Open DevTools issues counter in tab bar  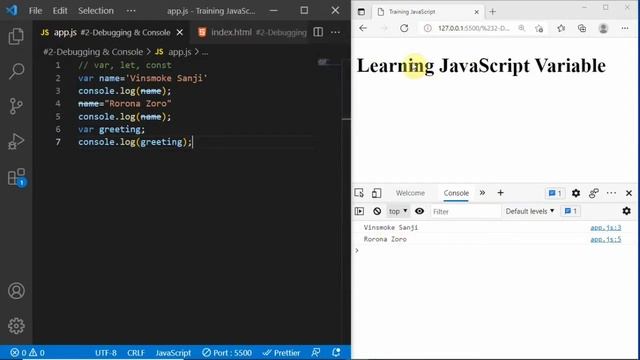pyautogui.click(x=555, y=193)
